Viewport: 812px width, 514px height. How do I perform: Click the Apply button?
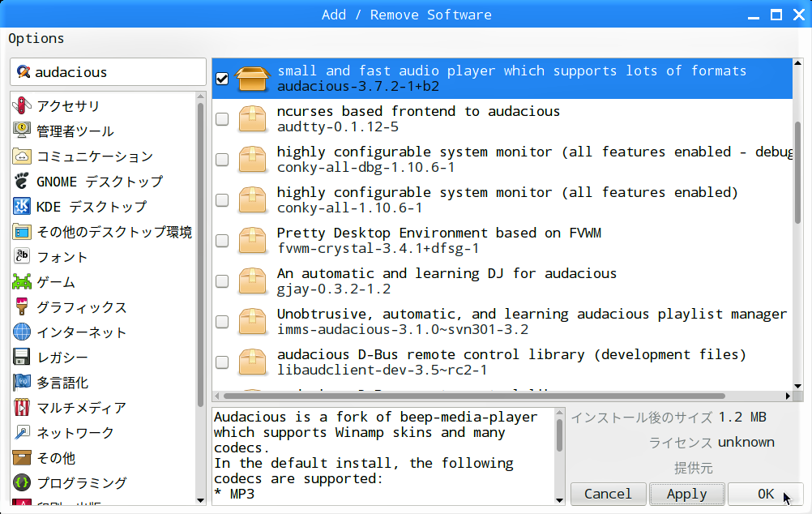686,494
